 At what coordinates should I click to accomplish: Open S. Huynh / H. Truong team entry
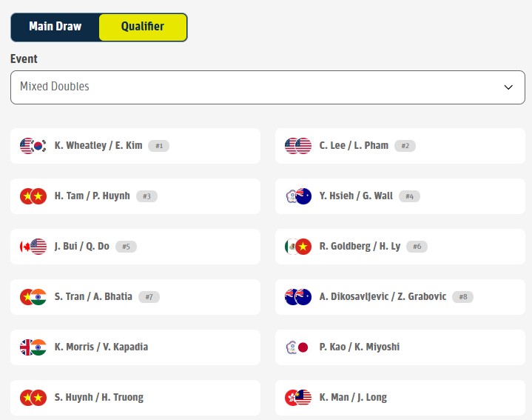[99, 398]
